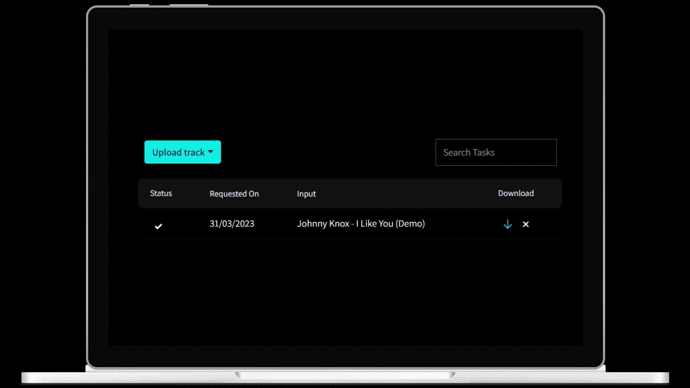The image size is (690, 388).
Task: Click the completed checkmark status icon
Action: 158,226
